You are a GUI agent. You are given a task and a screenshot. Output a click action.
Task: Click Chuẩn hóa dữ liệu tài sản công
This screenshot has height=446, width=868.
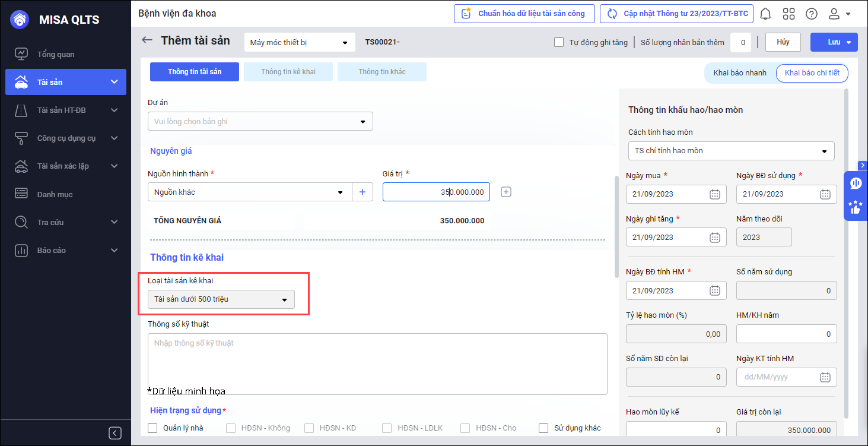click(x=523, y=14)
